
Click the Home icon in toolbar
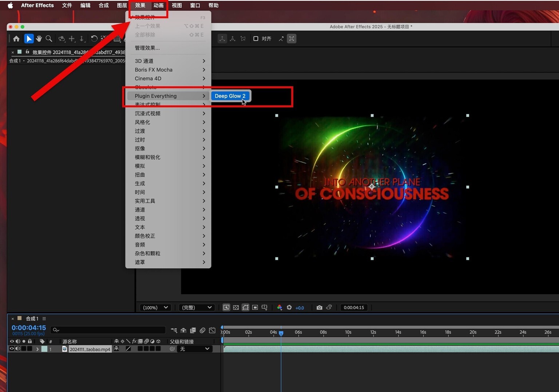pyautogui.click(x=16, y=39)
